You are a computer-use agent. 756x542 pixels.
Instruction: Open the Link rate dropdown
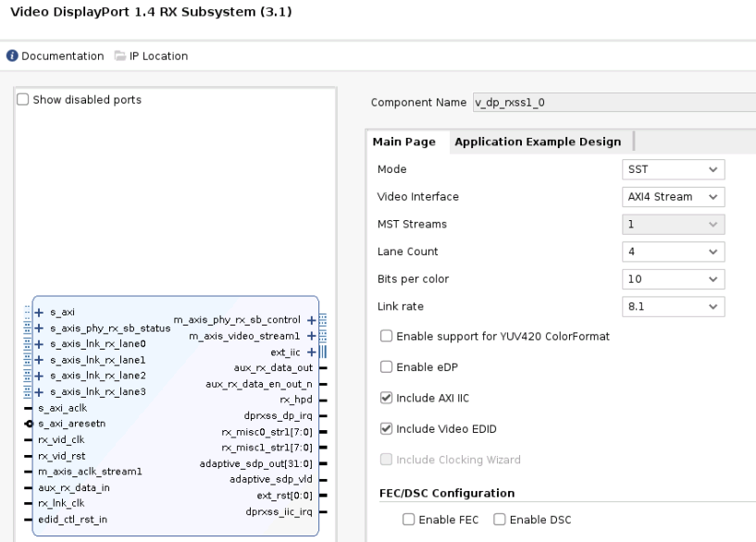[673, 307]
